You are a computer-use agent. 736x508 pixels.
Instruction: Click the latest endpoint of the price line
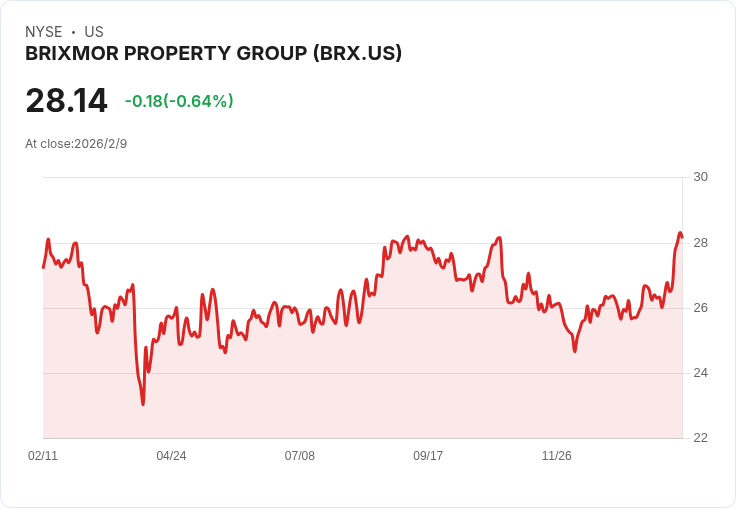point(681,236)
